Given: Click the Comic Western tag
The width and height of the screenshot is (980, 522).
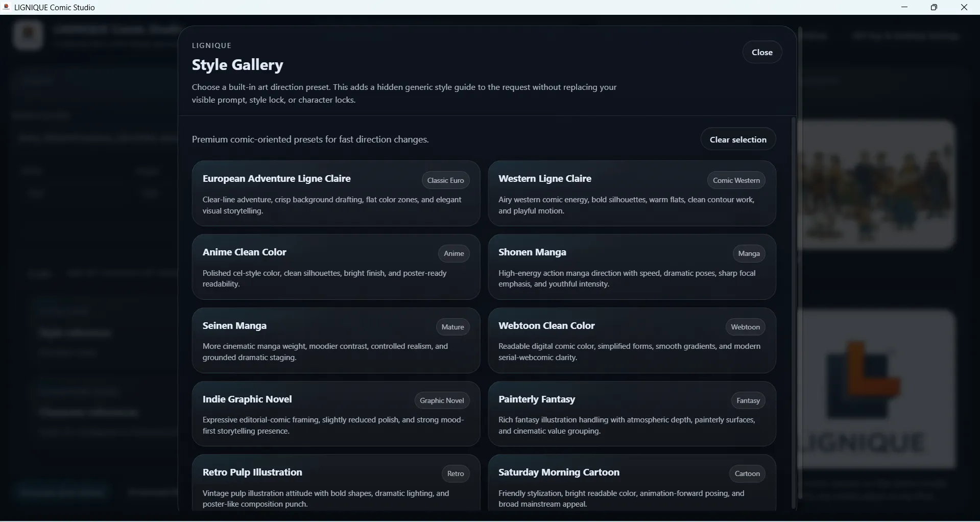Looking at the screenshot, I should [736, 180].
